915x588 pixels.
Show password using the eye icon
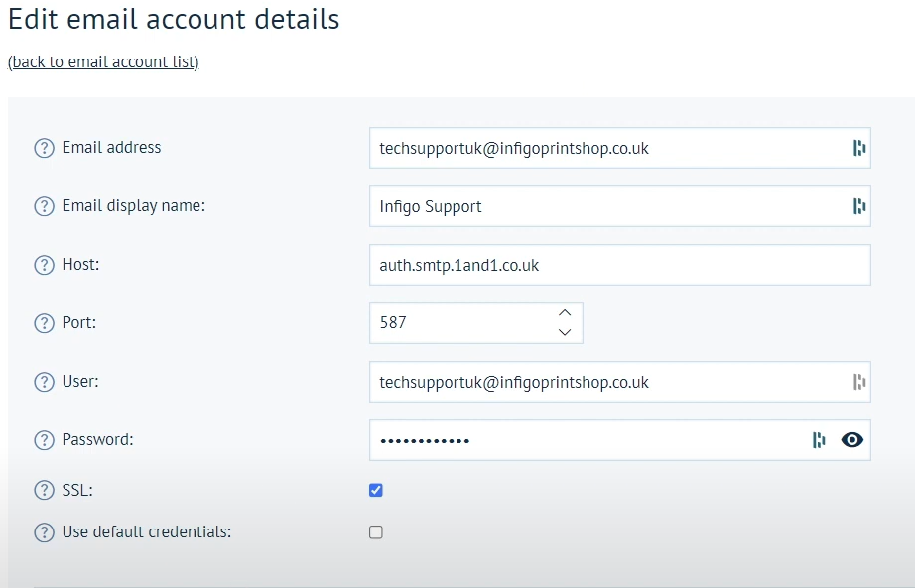pyautogui.click(x=851, y=440)
